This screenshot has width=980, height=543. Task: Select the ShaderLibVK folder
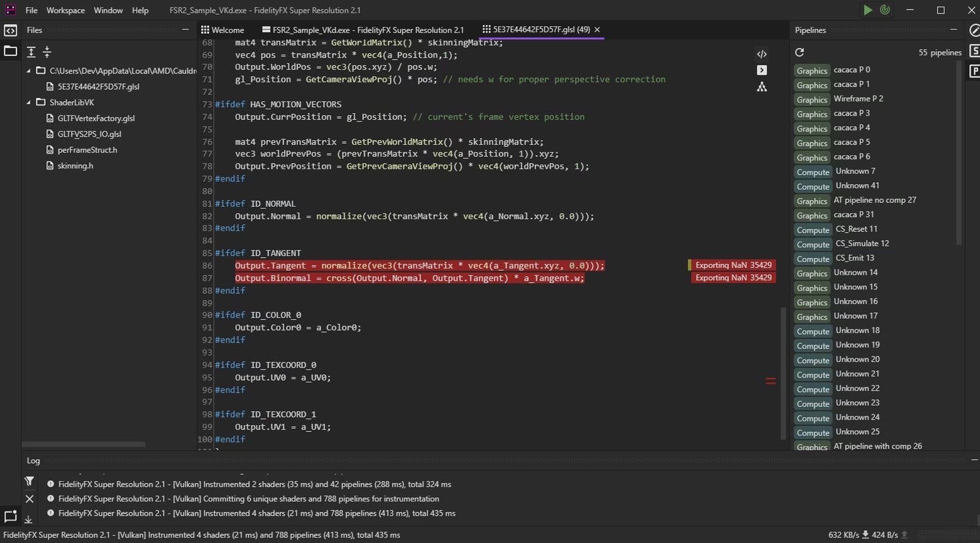[71, 102]
